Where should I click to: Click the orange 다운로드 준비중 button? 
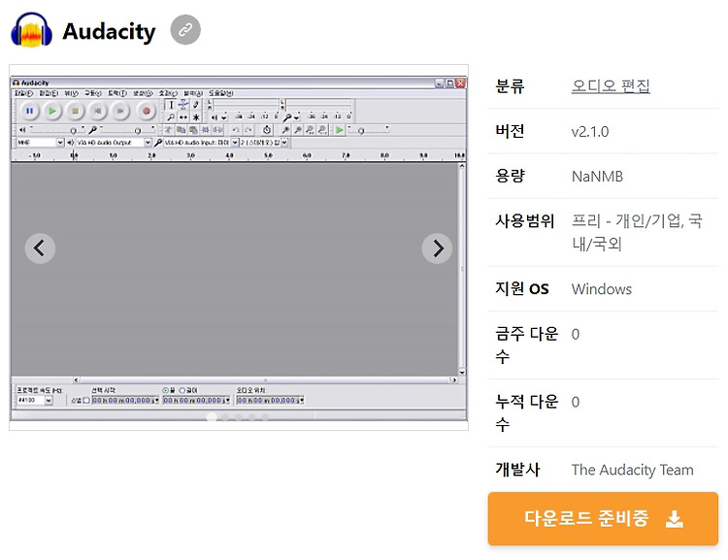[x=603, y=518]
